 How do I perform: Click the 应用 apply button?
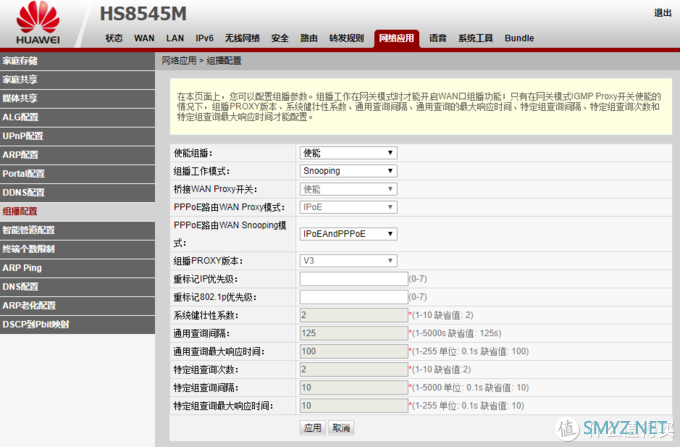(x=313, y=428)
